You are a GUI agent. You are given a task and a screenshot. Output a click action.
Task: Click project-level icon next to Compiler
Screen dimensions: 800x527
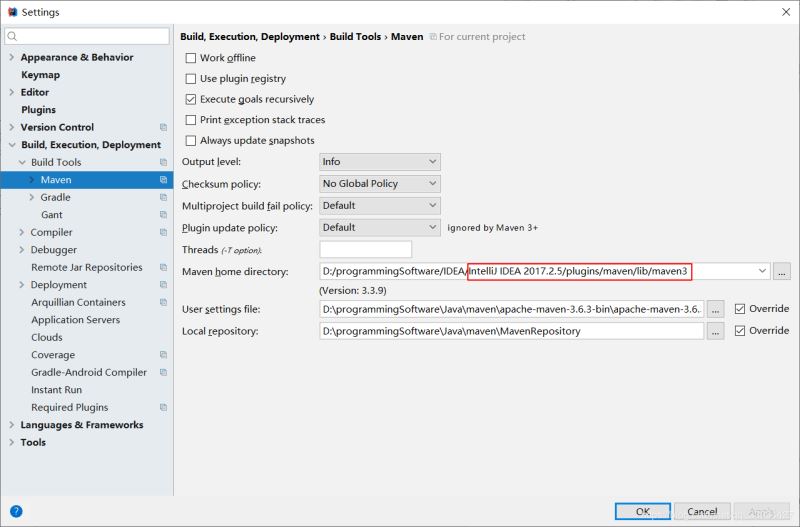[163, 232]
